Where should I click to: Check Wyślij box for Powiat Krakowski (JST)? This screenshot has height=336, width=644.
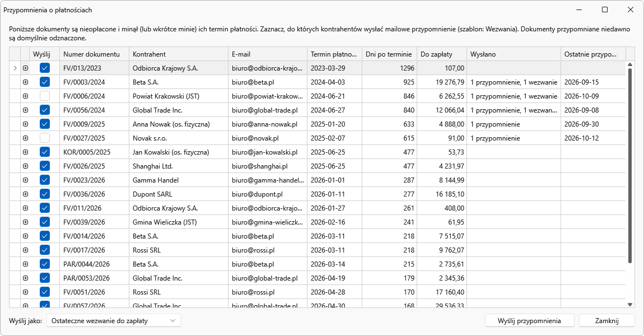(x=45, y=96)
